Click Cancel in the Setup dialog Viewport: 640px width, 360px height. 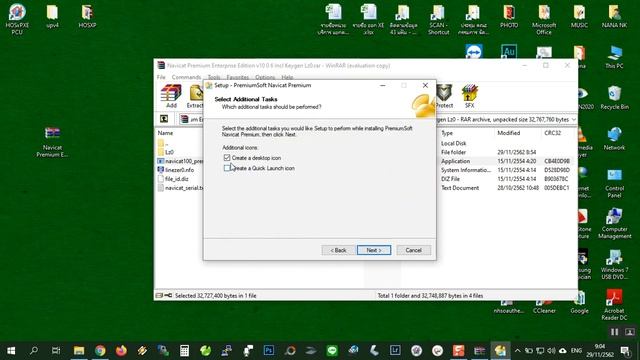(x=413, y=250)
